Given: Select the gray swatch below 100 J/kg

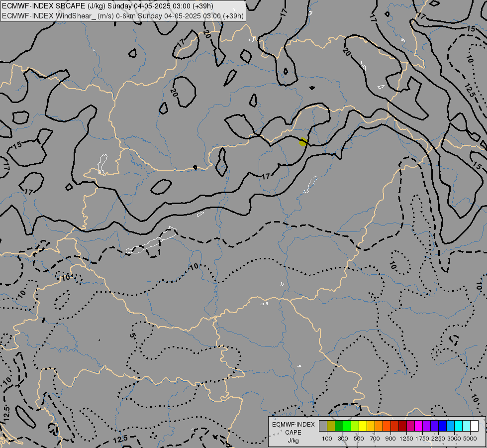Looking at the screenshot, I should click(x=323, y=426).
